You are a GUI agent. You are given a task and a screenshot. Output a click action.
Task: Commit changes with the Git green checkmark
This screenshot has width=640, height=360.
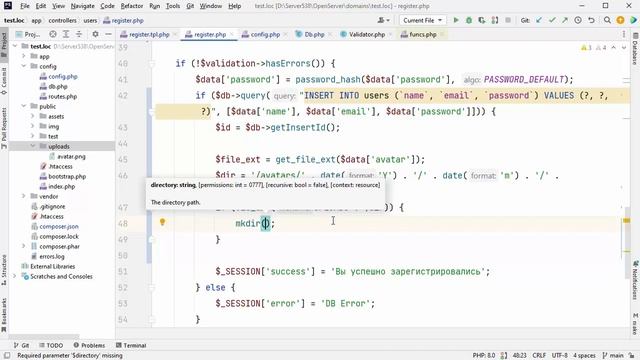point(552,20)
